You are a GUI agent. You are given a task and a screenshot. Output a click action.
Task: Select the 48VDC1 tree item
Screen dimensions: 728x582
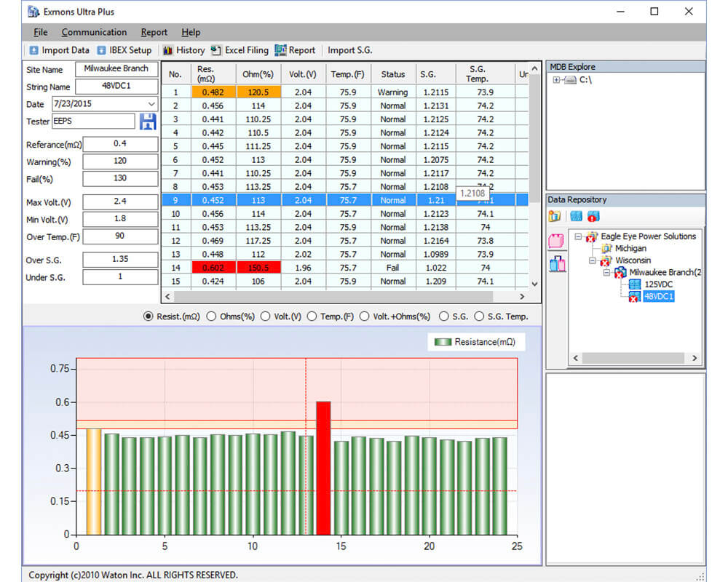(x=658, y=297)
